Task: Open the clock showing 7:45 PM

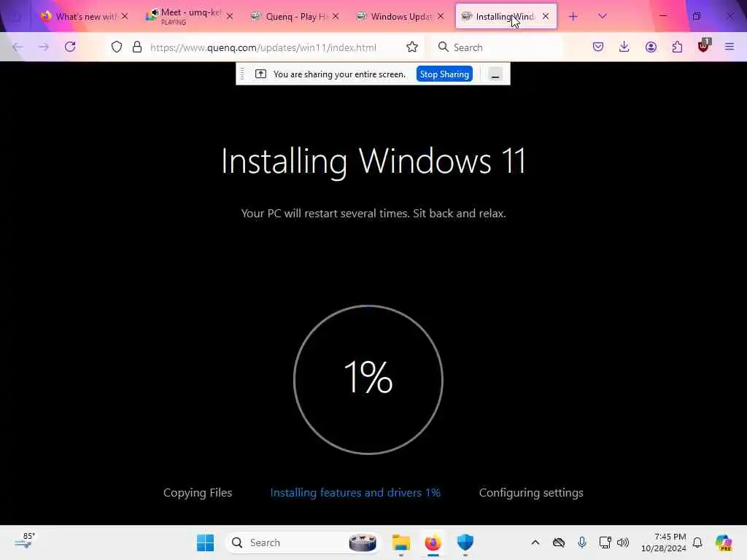Action: pos(664,542)
